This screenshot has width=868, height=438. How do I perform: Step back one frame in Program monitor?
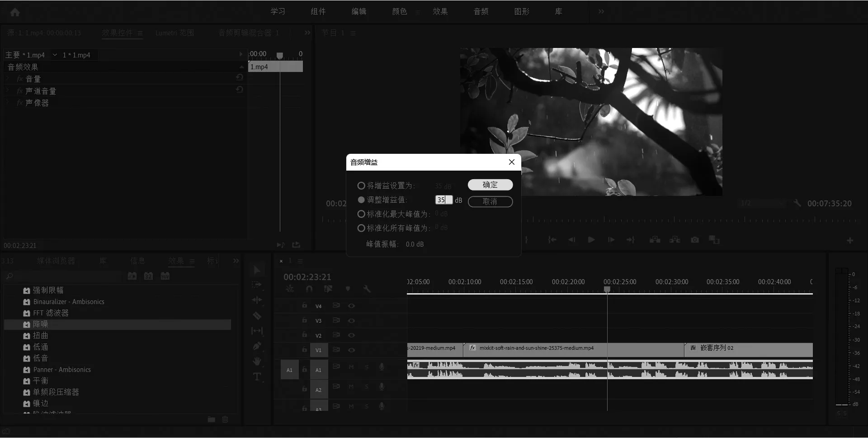pyautogui.click(x=572, y=240)
